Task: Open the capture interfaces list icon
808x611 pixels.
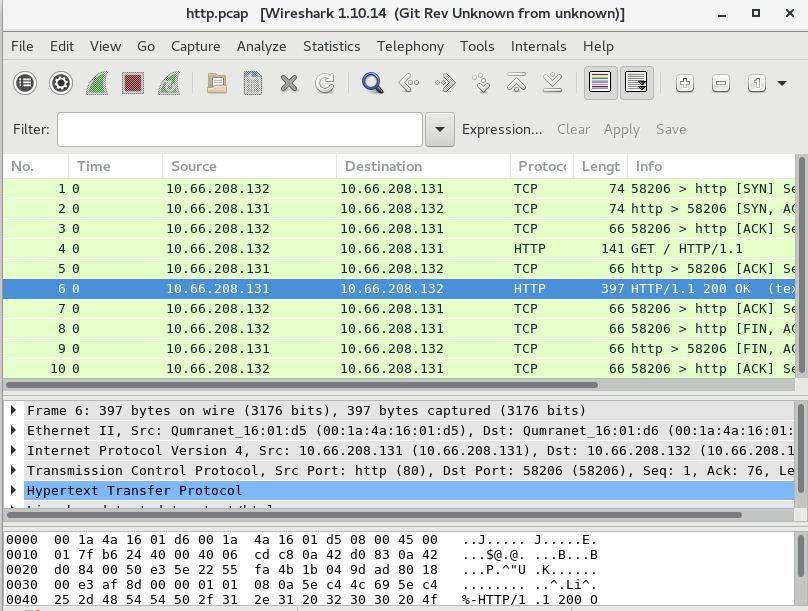Action: (25, 83)
